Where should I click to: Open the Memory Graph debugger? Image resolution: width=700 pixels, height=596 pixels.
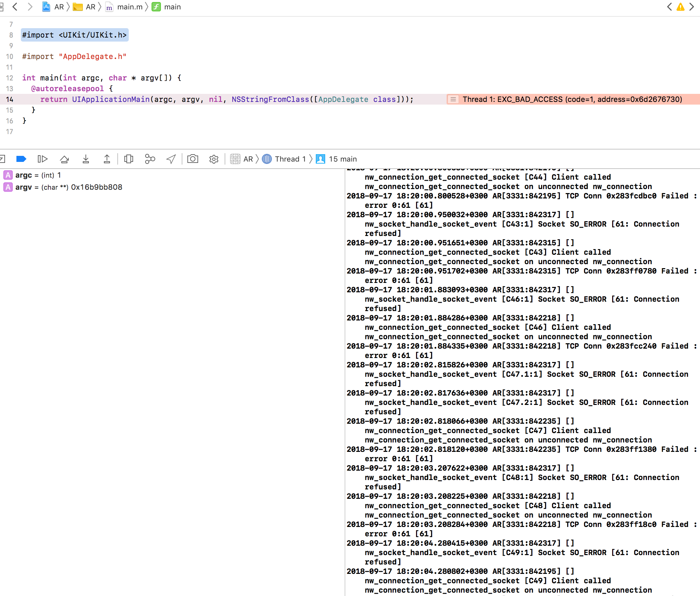150,159
